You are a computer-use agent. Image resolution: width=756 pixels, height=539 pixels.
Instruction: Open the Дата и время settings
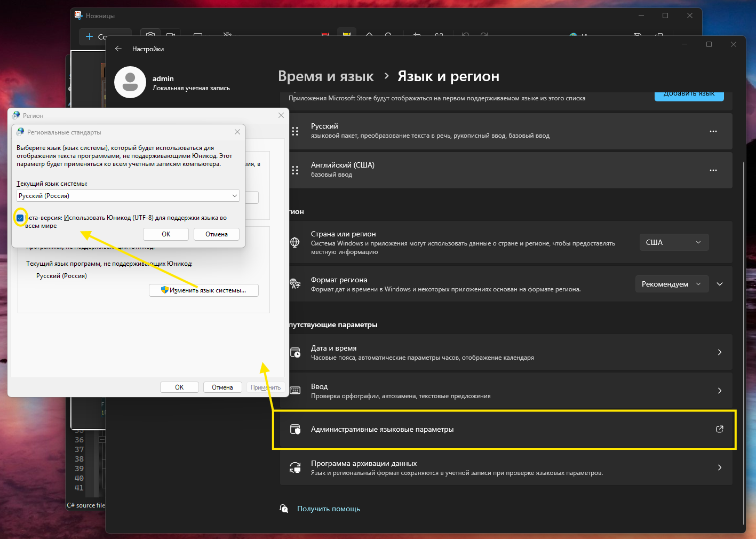point(505,352)
